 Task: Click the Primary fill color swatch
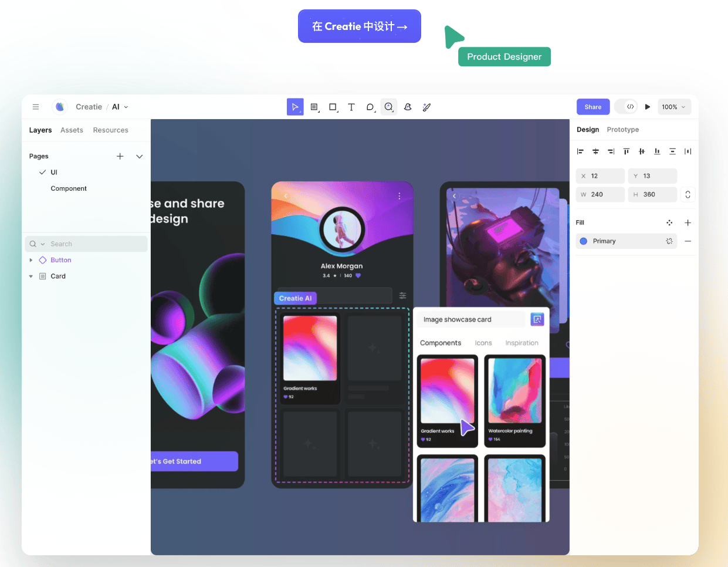584,241
